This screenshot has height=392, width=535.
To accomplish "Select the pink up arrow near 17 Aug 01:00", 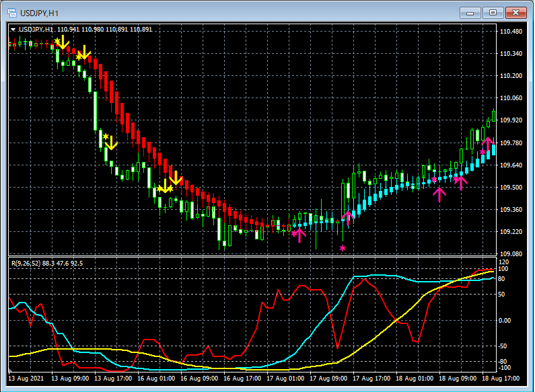I will pyautogui.click(x=299, y=235).
